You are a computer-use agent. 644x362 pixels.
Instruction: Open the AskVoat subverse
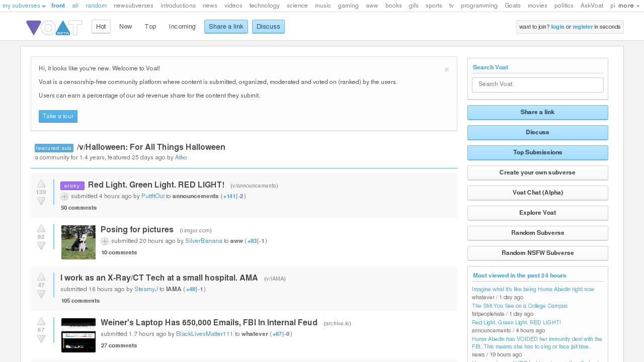pyautogui.click(x=592, y=6)
